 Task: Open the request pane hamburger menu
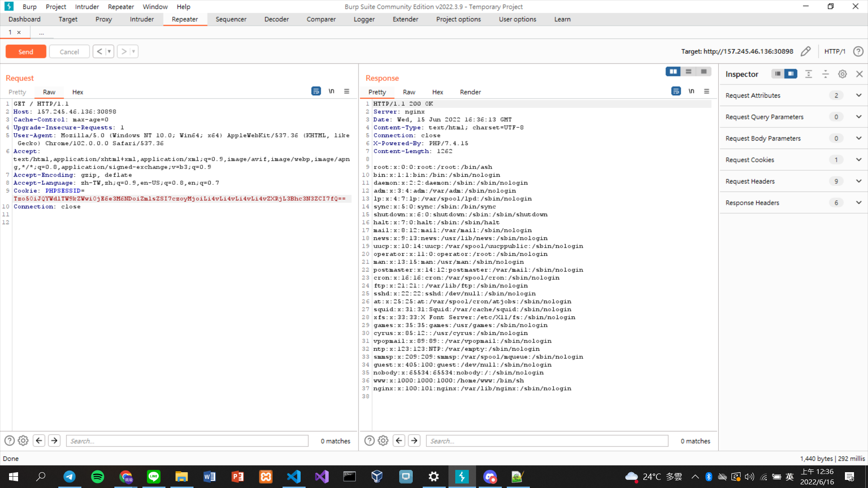[347, 91]
